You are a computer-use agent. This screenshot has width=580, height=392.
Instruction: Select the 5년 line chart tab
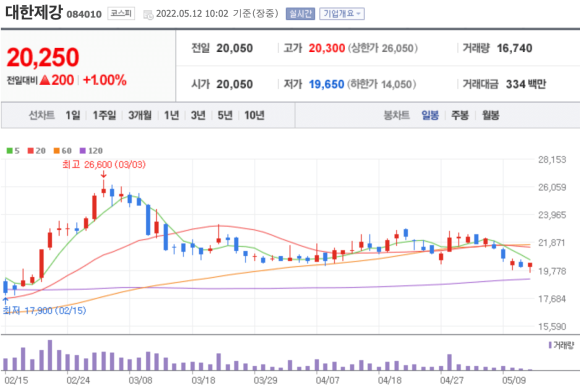[x=225, y=115]
